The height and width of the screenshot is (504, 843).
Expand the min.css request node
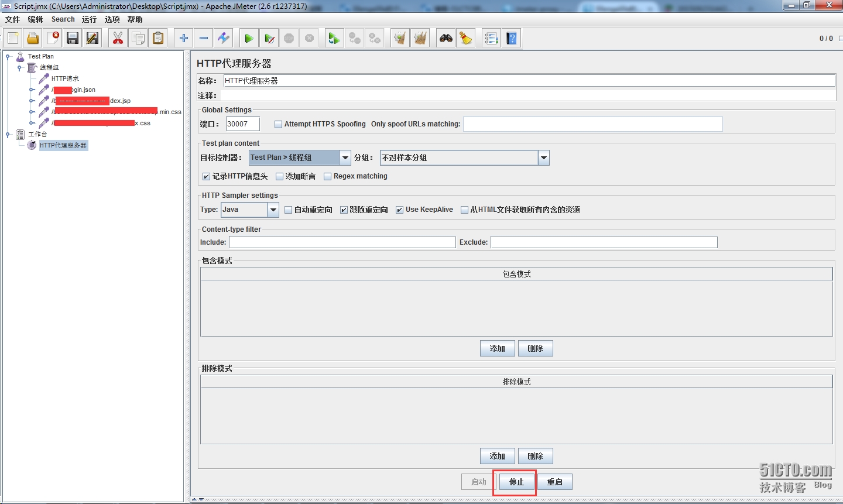32,112
